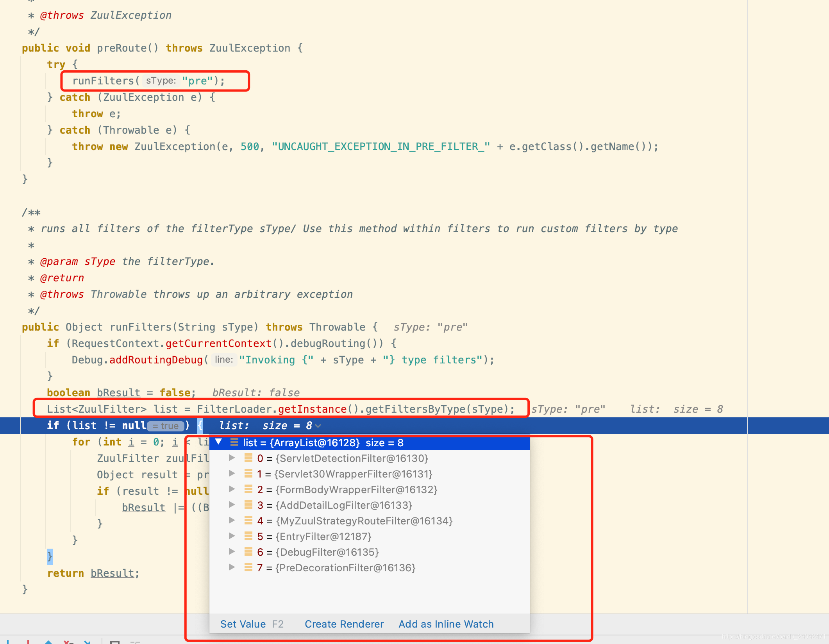Expand the 1 = Servlet30WrapperFilter entry

tap(232, 473)
